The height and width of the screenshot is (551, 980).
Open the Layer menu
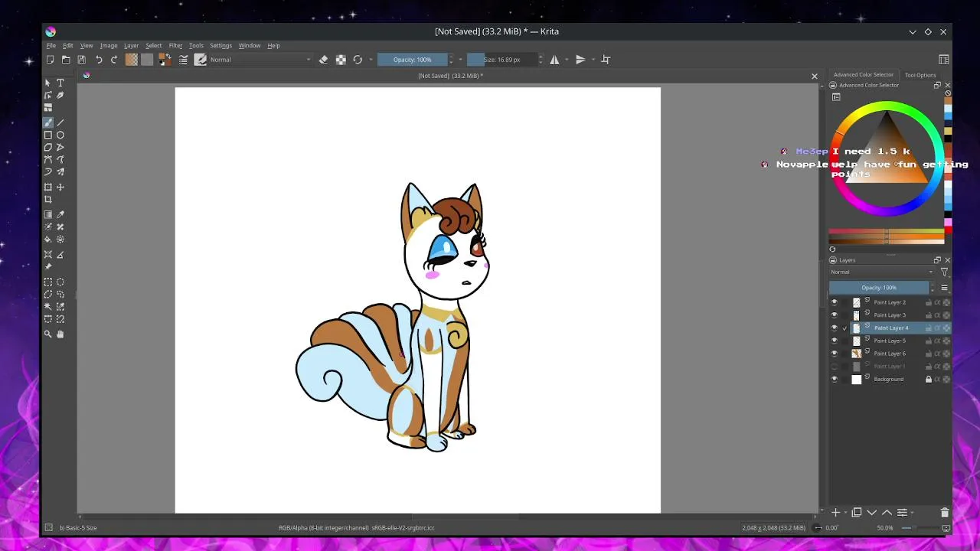tap(132, 45)
